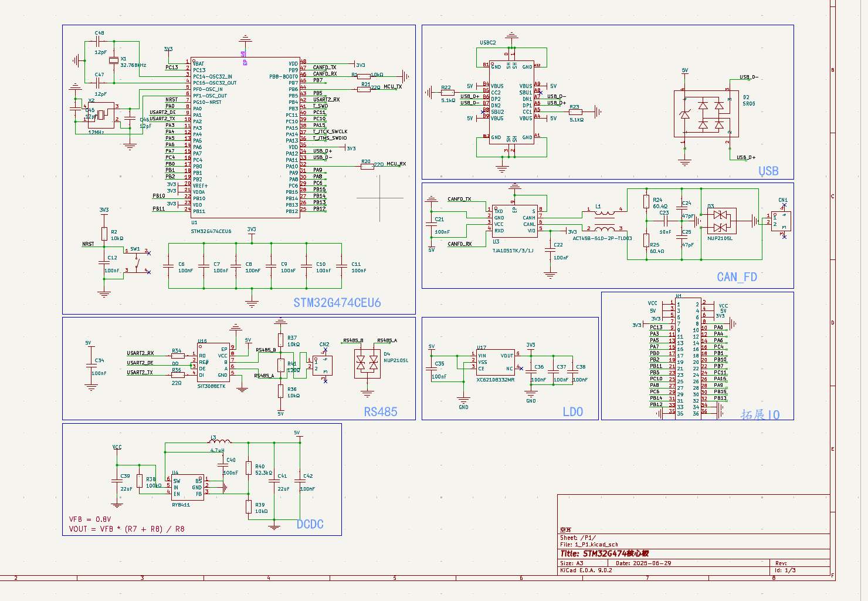Select the SR05 protection diode D2
The image size is (868, 601).
pyautogui.click(x=706, y=113)
